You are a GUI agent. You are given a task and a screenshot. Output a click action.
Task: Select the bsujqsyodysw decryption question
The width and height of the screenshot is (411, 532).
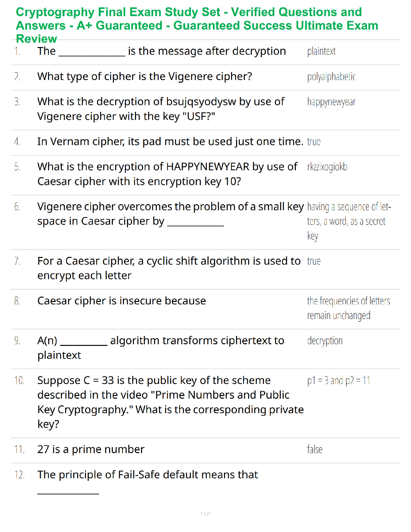point(161,109)
